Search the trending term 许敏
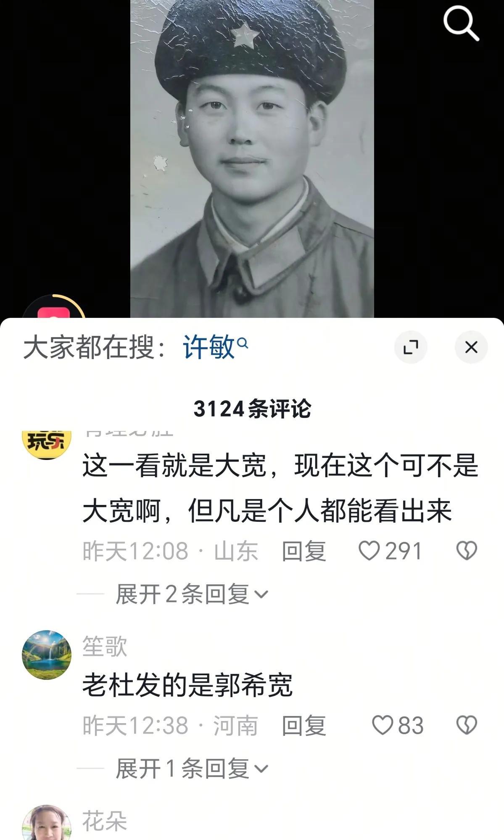This screenshot has width=504, height=840. [x=215, y=347]
